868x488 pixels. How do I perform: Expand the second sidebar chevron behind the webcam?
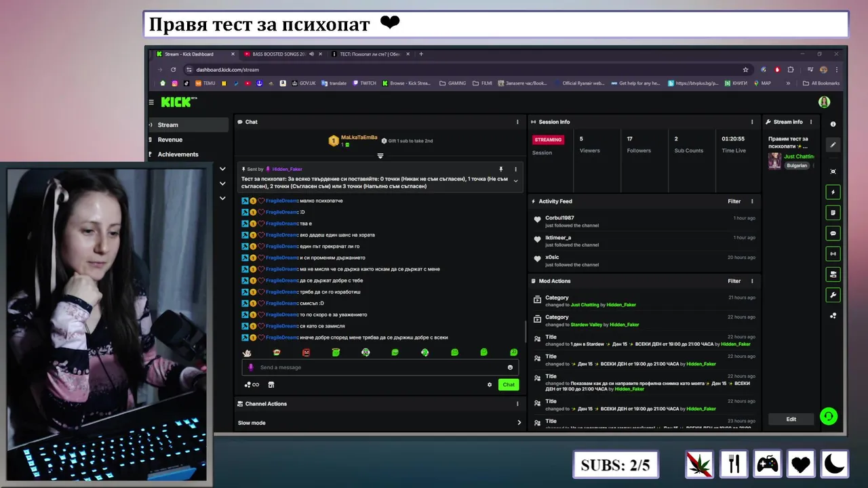tap(222, 183)
